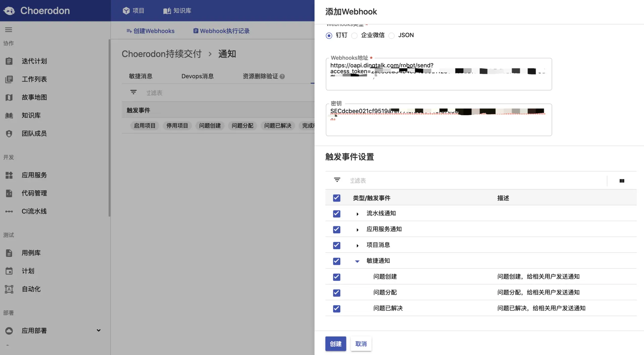Select the CI流水线 sidebar icon
The image size is (644, 355).
coord(9,211)
